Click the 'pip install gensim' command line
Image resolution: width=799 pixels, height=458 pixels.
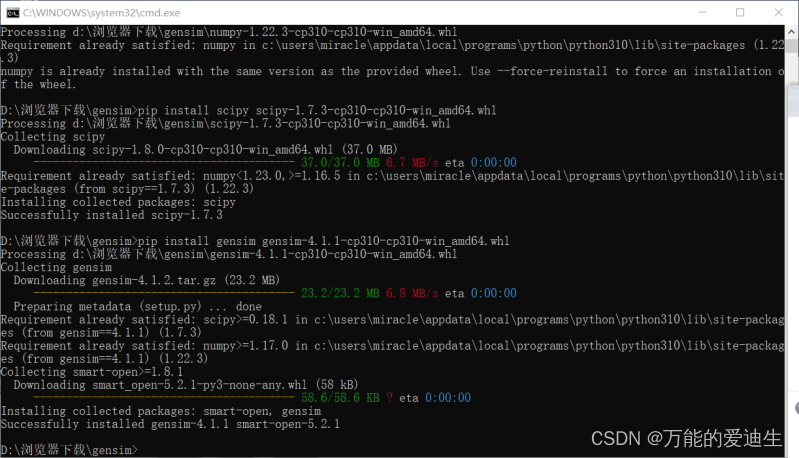[255, 241]
